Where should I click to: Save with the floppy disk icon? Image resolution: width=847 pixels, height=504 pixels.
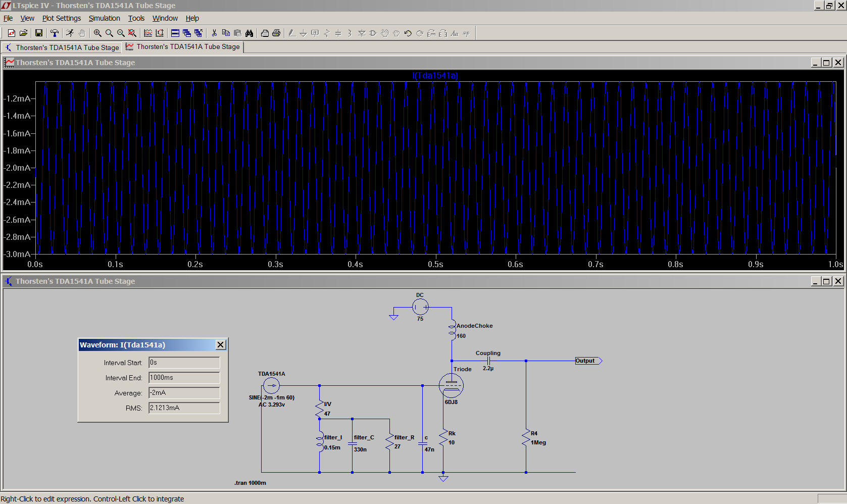38,33
